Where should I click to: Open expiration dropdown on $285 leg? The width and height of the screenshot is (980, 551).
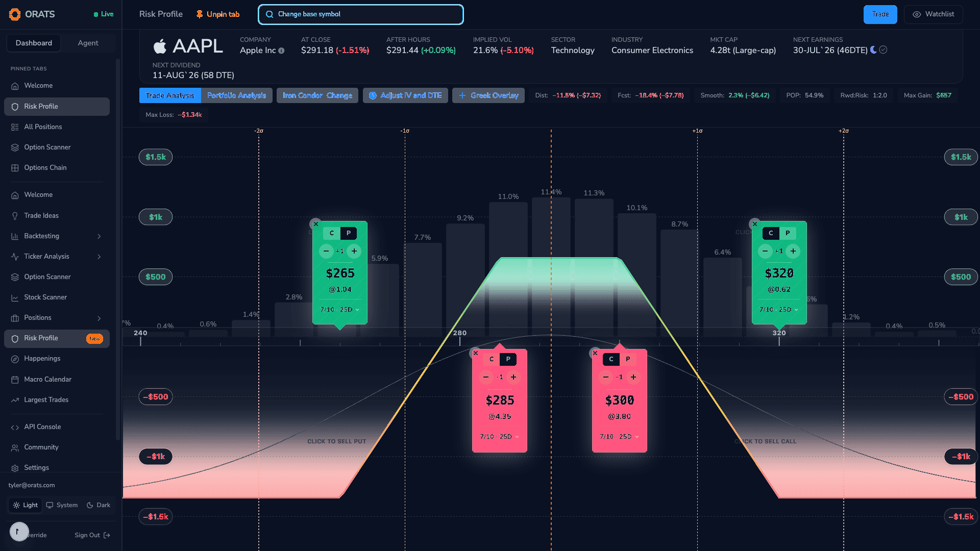(x=500, y=437)
